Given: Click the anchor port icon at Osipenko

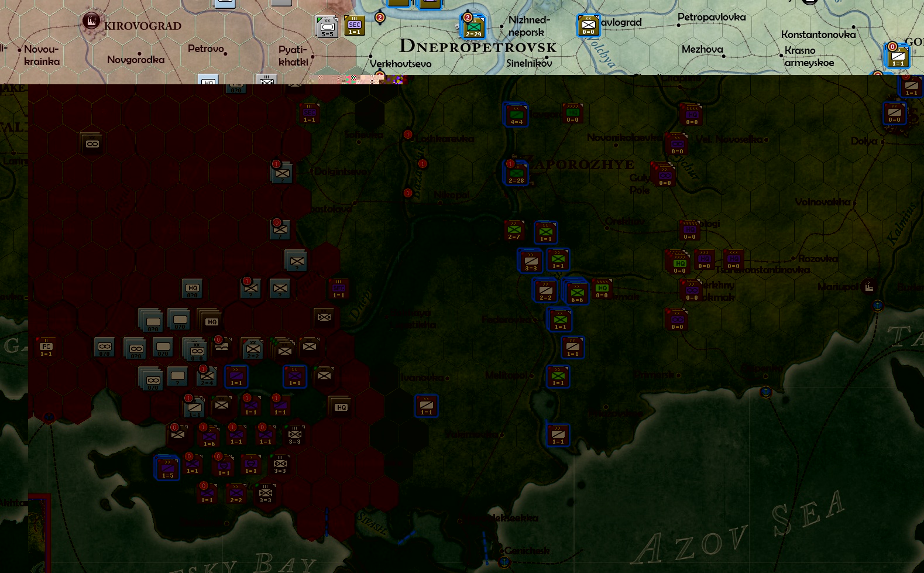Looking at the screenshot, I should click(765, 392).
